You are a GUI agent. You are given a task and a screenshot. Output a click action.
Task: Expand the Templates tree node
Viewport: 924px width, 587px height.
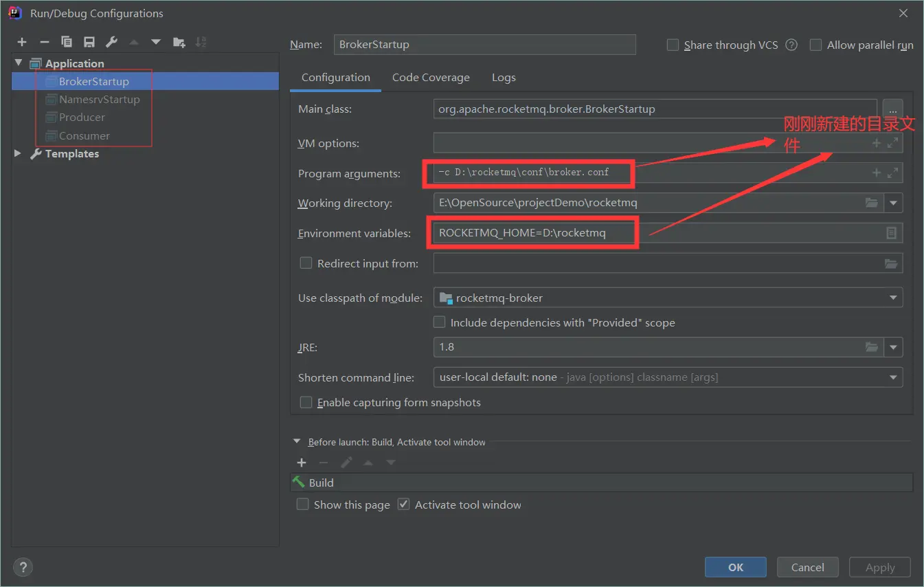[18, 153]
